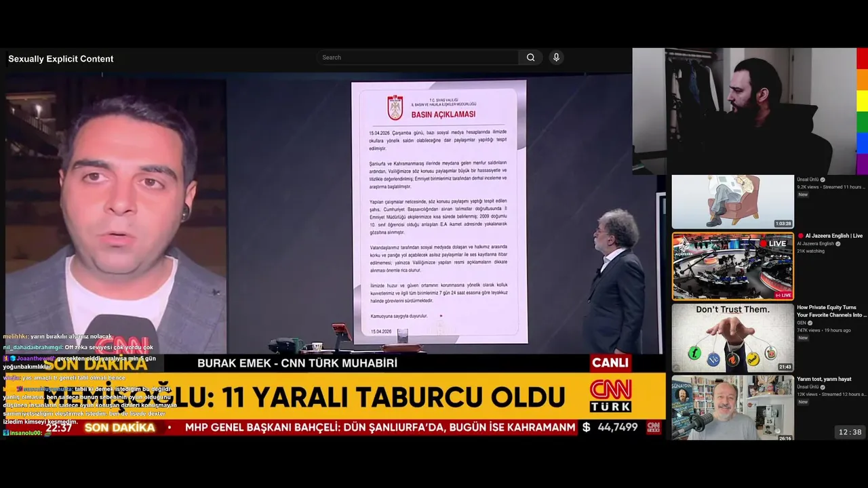Click the 21:43 duration badge

[785, 367]
